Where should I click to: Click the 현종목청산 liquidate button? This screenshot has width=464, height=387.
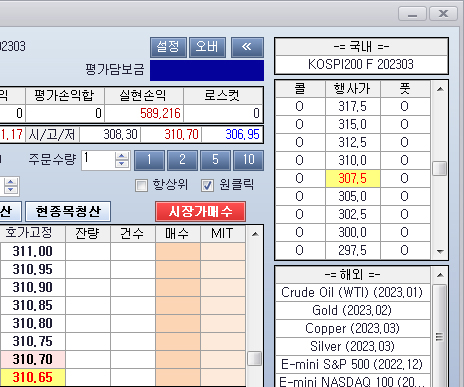click(x=68, y=211)
